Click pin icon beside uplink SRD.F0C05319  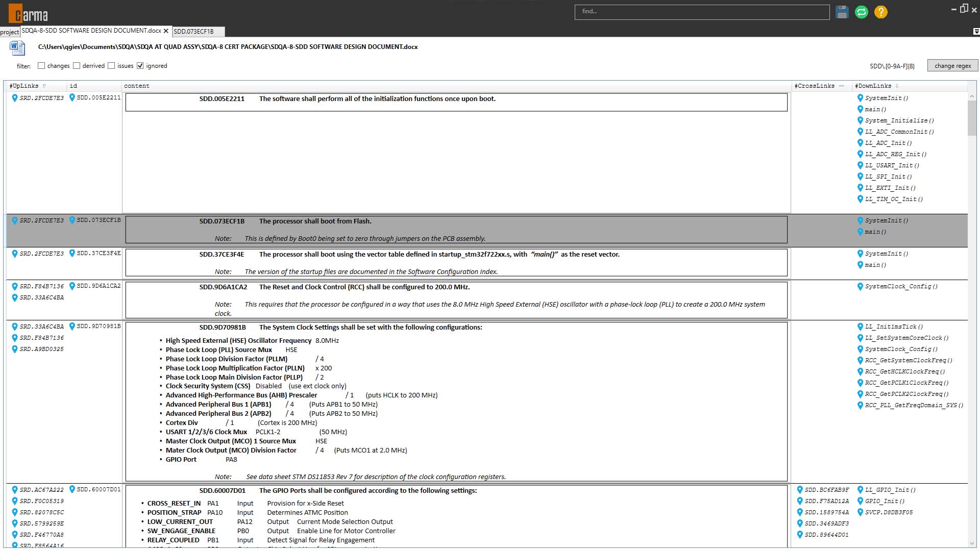(15, 501)
